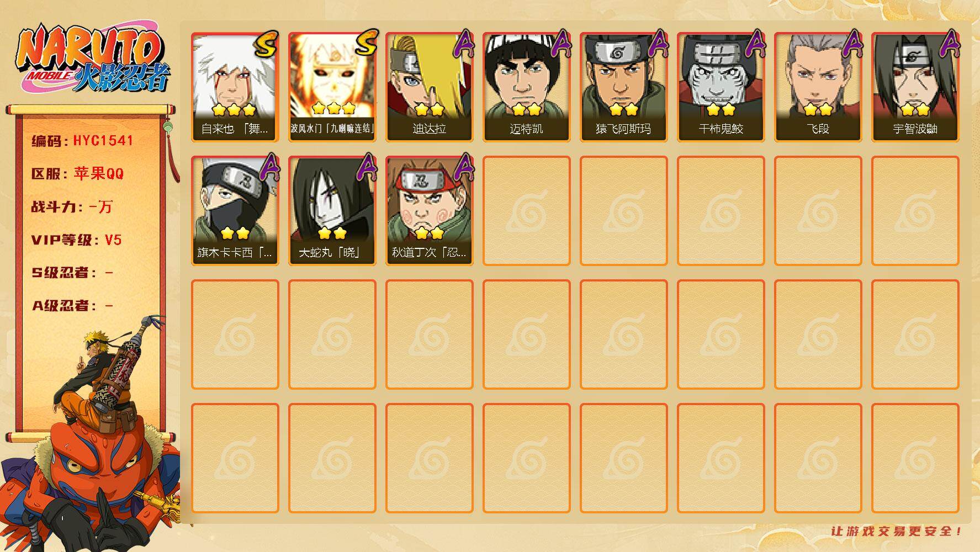Image resolution: width=980 pixels, height=552 pixels.
Task: Select the 迈特凯 ninja card
Action: click(527, 87)
